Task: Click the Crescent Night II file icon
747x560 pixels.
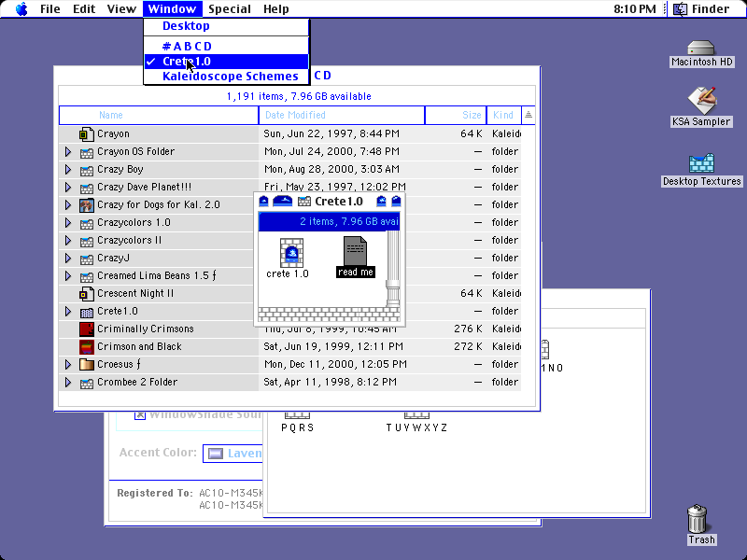Action: coord(86,294)
